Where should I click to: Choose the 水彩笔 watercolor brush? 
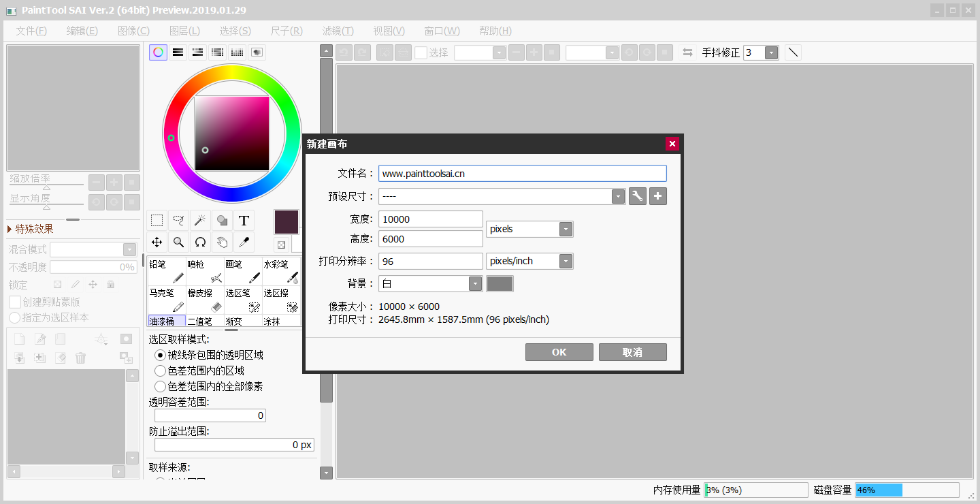281,271
